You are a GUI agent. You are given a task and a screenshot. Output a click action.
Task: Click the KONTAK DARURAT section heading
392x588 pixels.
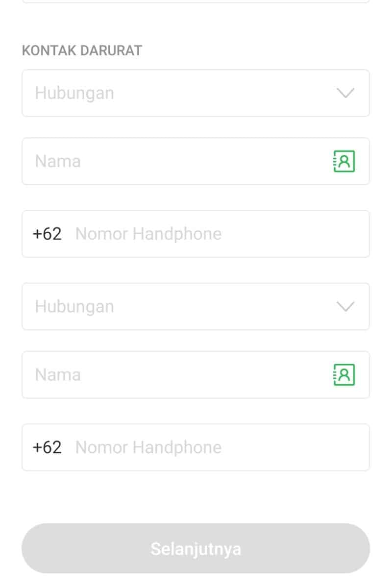[x=82, y=50]
